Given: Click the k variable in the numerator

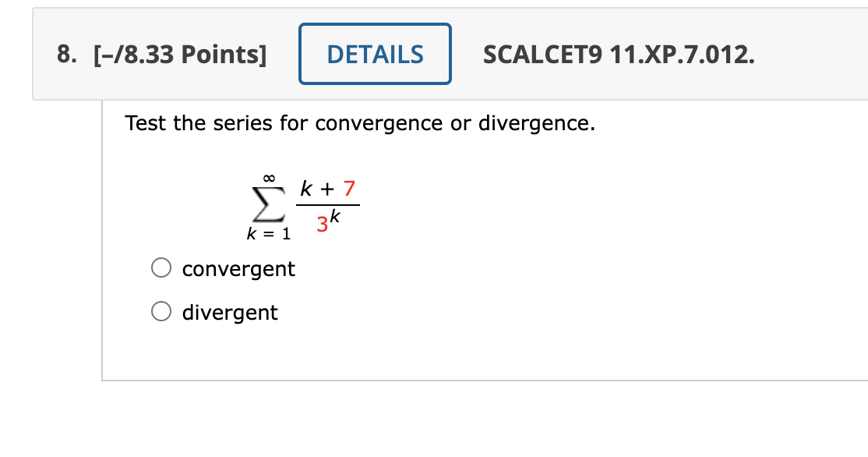Looking at the screenshot, I should pyautogui.click(x=307, y=187).
